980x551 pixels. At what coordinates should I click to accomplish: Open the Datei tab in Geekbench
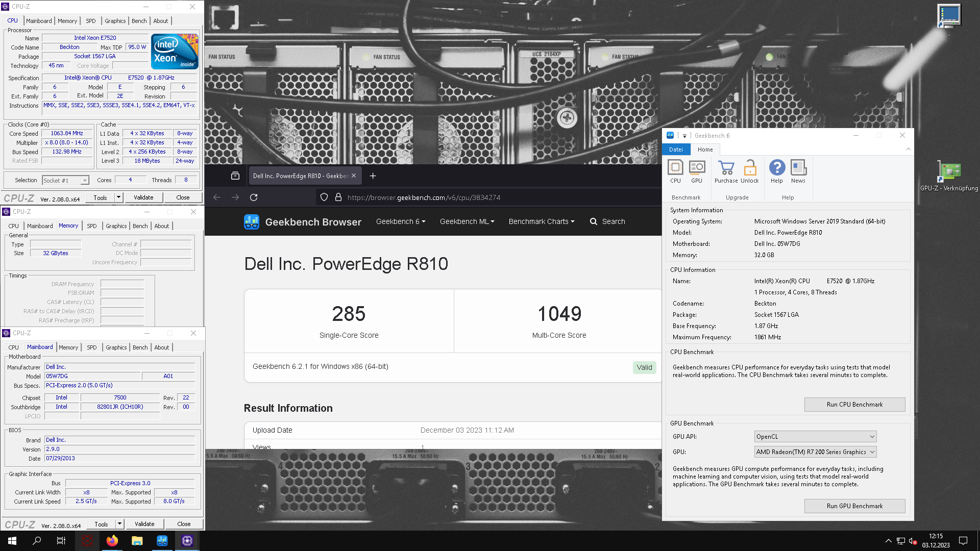(x=676, y=149)
